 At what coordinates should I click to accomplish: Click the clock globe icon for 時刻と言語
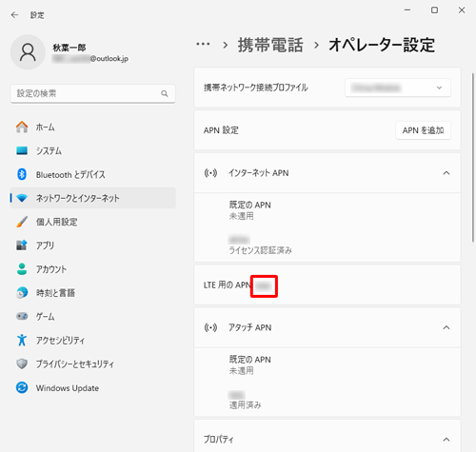coord(22,292)
